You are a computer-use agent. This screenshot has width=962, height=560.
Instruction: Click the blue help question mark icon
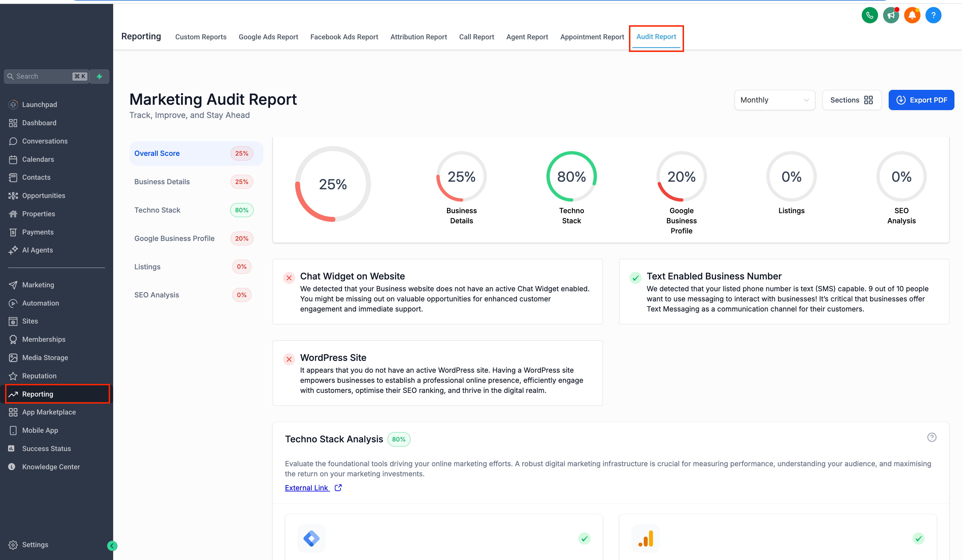coord(933,15)
